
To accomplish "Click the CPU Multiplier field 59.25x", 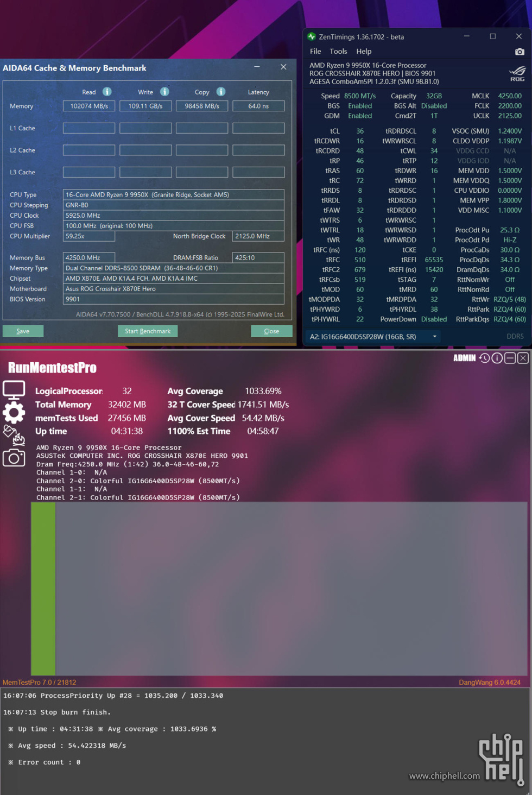I will point(89,236).
